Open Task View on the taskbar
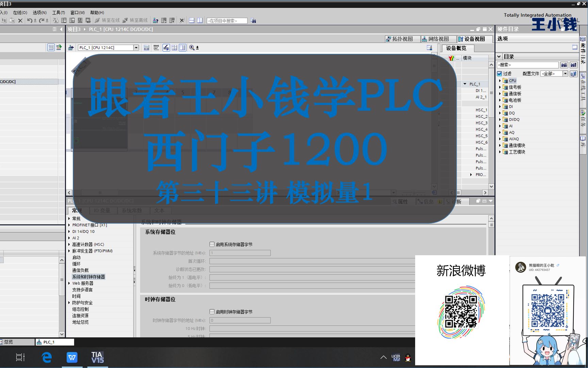Viewport: 588px width, 368px height. point(20,357)
